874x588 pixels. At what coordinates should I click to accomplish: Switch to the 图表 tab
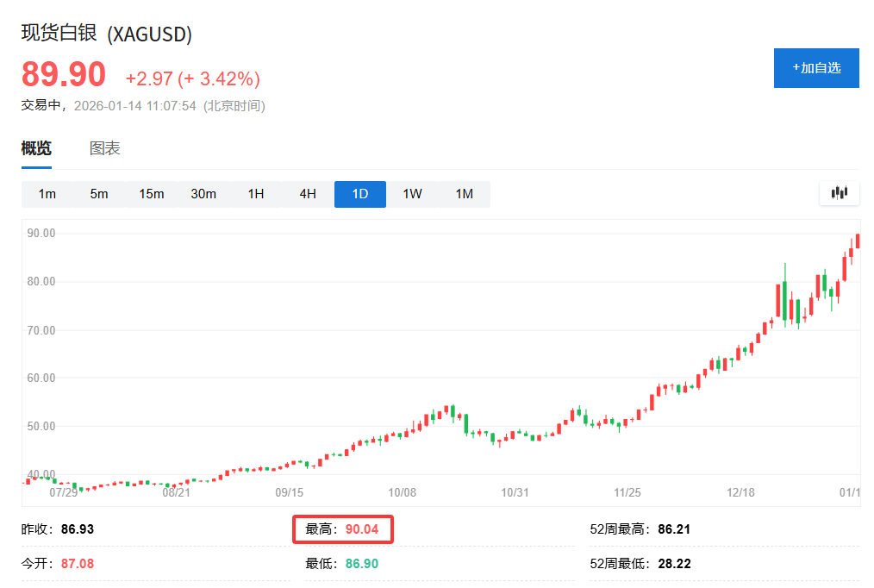click(x=105, y=147)
